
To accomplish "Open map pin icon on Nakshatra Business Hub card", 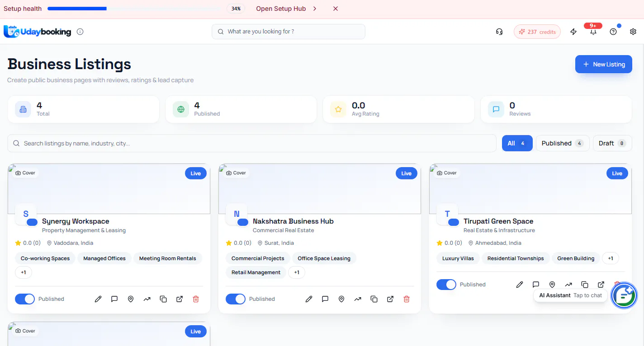I will point(341,299).
